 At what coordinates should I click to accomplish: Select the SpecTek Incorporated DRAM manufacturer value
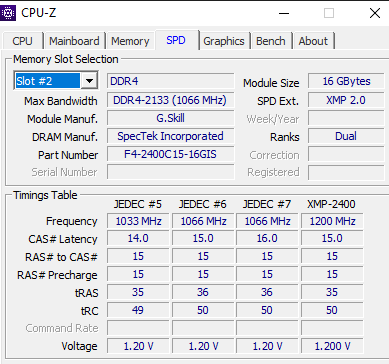(x=171, y=136)
